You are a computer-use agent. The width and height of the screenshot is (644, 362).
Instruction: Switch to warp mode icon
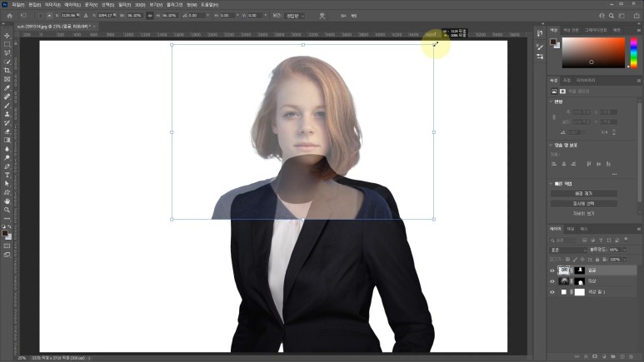click(x=322, y=16)
